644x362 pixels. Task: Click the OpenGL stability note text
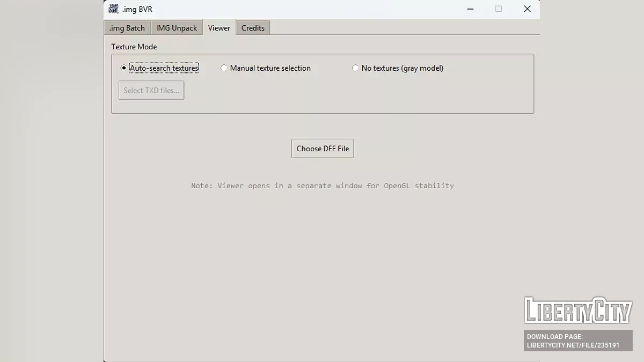323,186
